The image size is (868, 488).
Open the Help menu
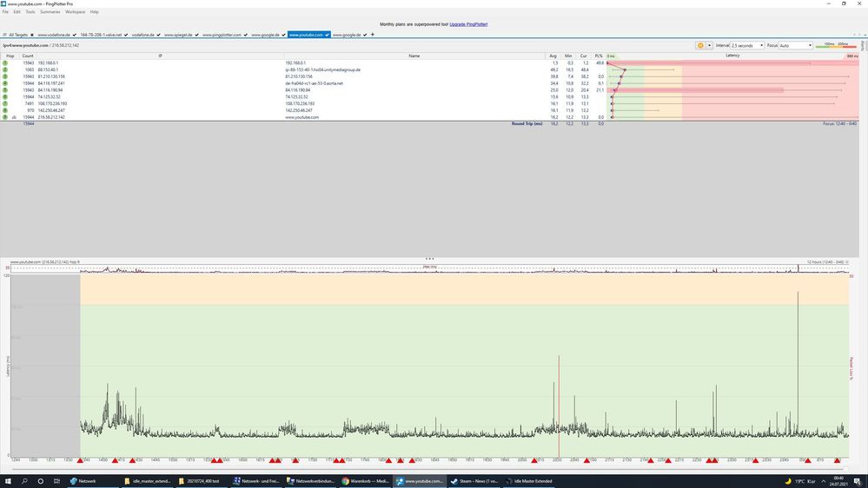94,11
